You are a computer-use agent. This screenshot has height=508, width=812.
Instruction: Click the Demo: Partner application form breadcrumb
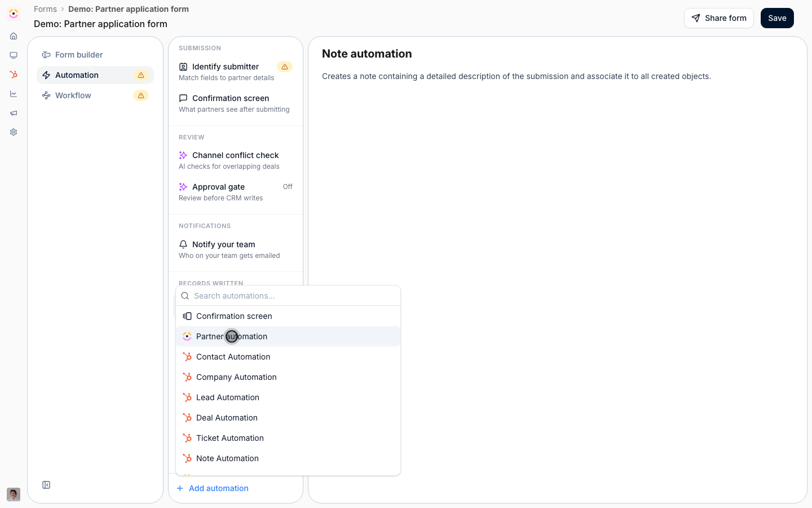point(129,9)
